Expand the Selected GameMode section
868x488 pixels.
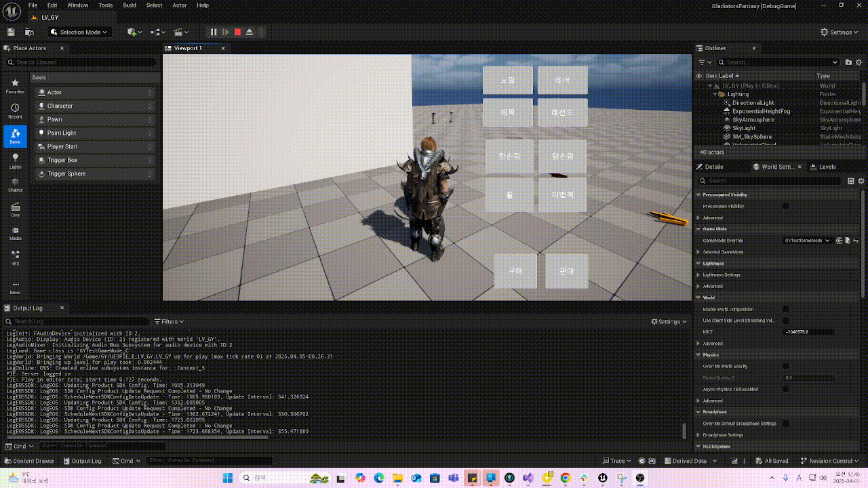tap(699, 252)
